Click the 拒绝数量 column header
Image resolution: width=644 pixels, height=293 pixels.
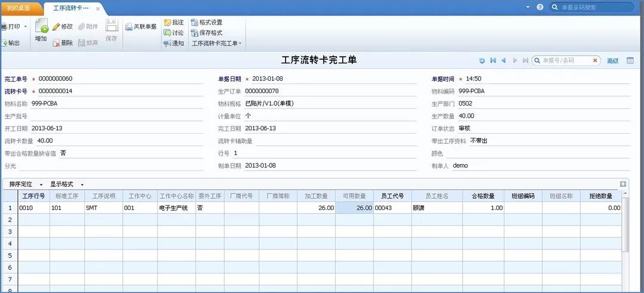[x=601, y=196]
